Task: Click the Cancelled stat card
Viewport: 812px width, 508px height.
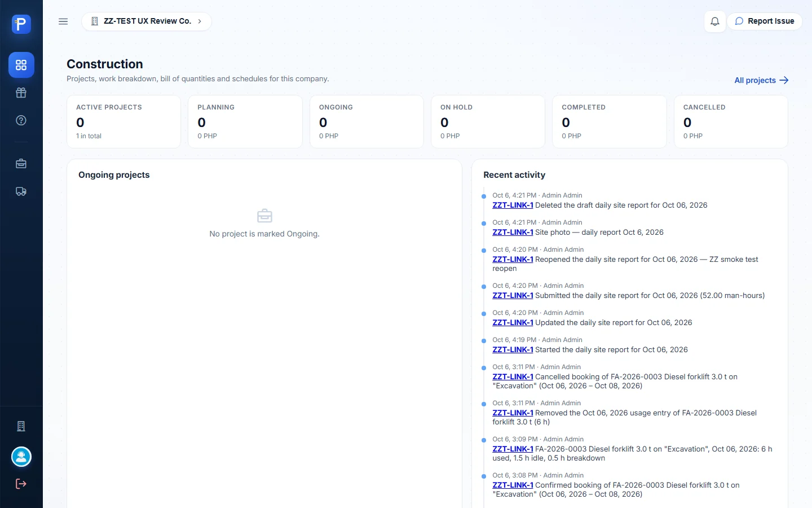Action: click(x=731, y=121)
